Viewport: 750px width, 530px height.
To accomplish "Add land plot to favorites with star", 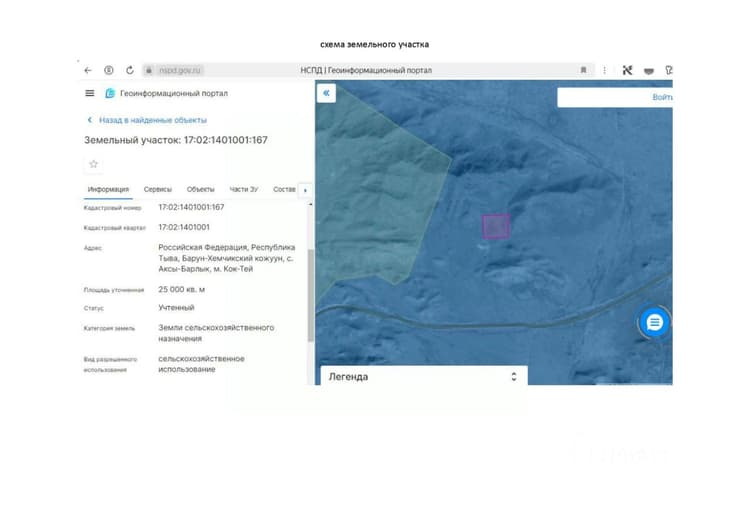I will pos(94,164).
